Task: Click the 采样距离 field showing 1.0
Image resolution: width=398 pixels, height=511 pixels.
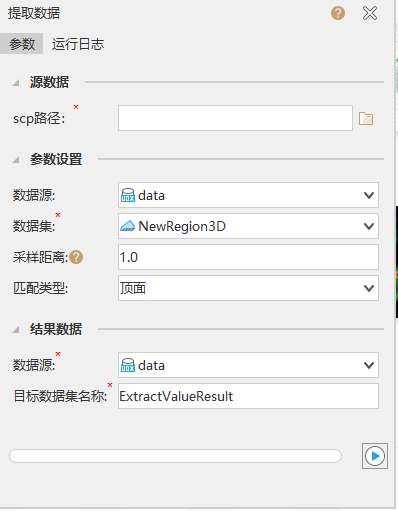Action: [248, 257]
